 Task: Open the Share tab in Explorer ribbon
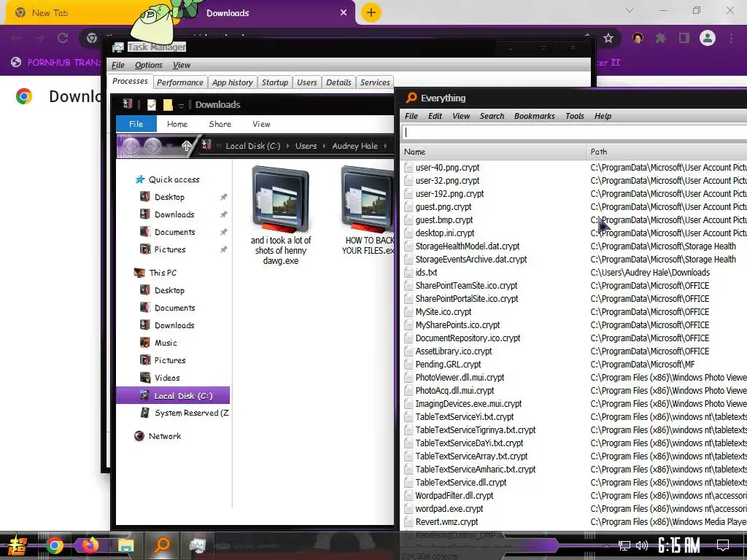tap(220, 124)
